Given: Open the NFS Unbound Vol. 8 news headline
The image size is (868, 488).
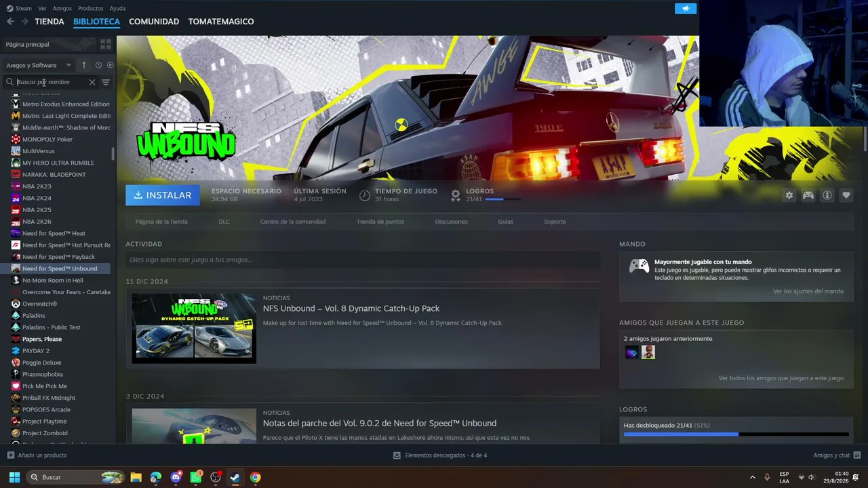Looking at the screenshot, I should tap(351, 308).
